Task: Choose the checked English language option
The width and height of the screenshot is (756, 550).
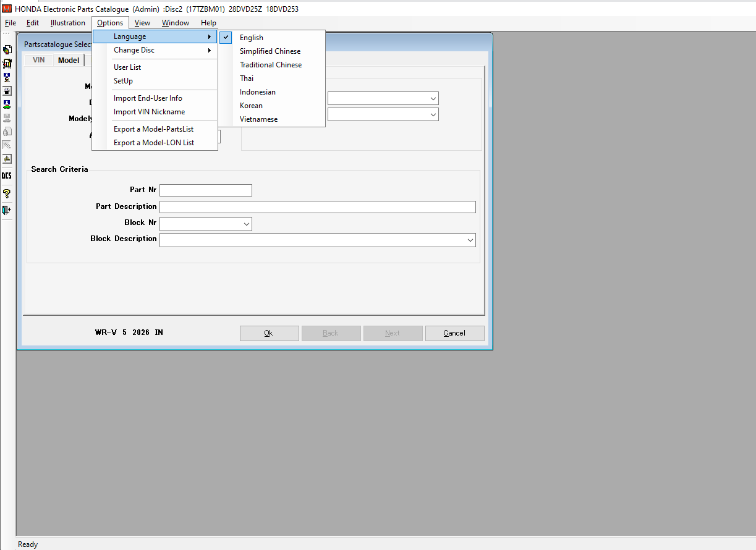Action: (271, 38)
